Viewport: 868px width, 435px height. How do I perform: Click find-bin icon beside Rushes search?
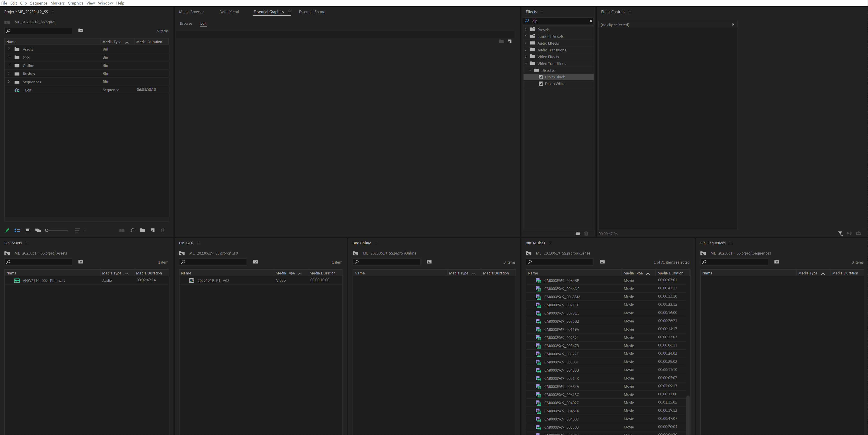tap(602, 262)
